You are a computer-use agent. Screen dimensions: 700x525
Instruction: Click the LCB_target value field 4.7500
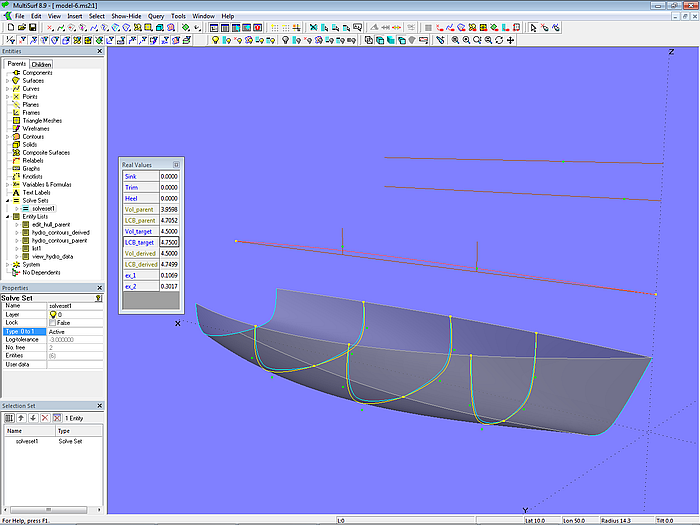point(169,242)
